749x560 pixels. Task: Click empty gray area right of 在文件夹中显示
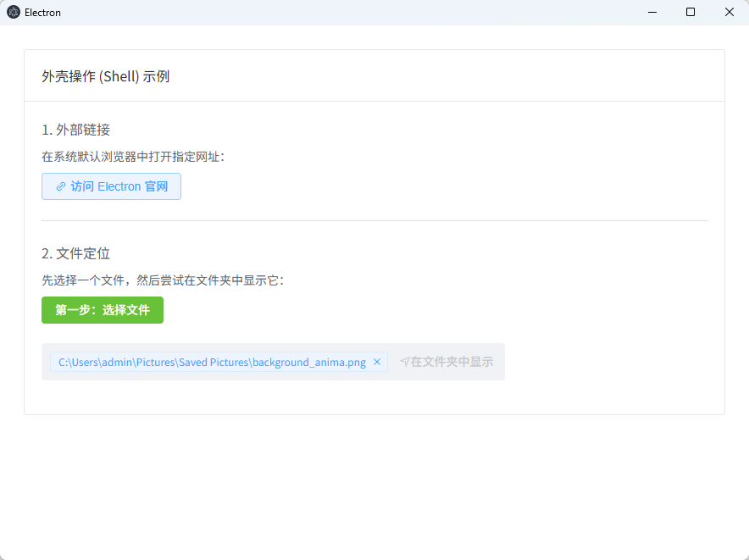(x=500, y=362)
